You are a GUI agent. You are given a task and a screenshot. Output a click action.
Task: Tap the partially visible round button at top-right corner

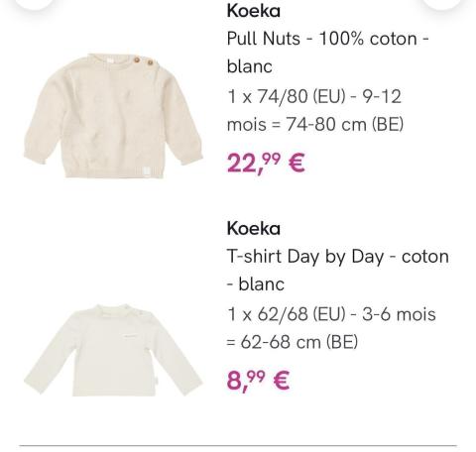(442, 4)
